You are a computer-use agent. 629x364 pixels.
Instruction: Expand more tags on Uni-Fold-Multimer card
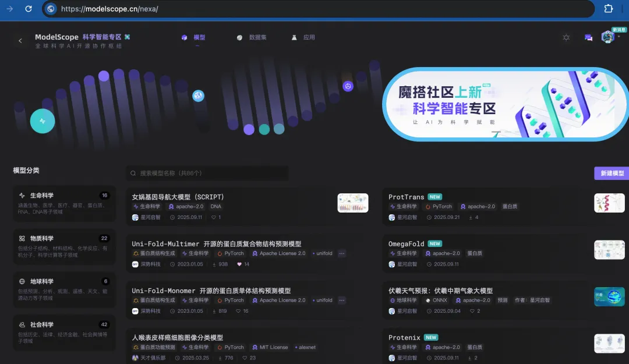[x=342, y=254]
